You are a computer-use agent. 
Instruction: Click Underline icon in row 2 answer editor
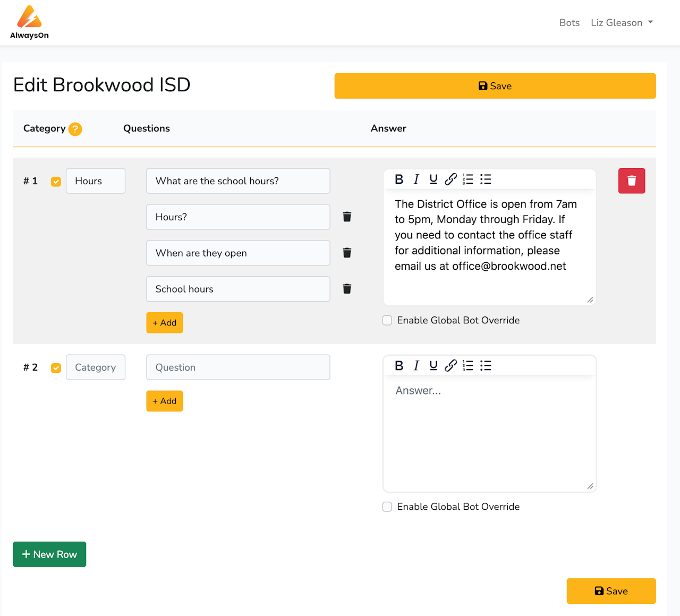433,365
